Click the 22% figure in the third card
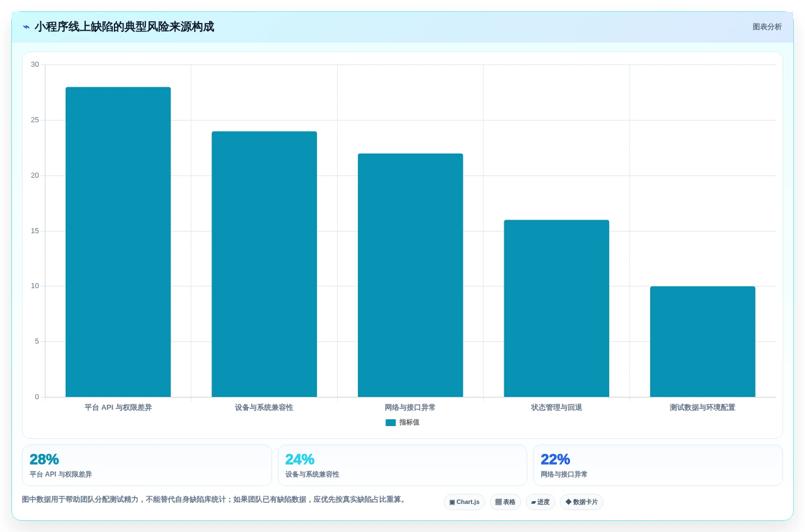805x532 pixels. [555, 460]
